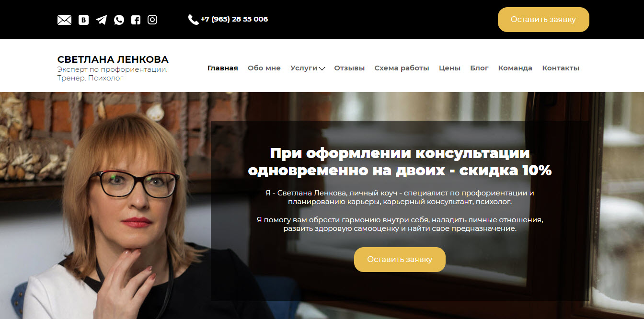Viewport: 644px width, 319px height.
Task: Visit the VK social page icon
Action: click(x=83, y=20)
